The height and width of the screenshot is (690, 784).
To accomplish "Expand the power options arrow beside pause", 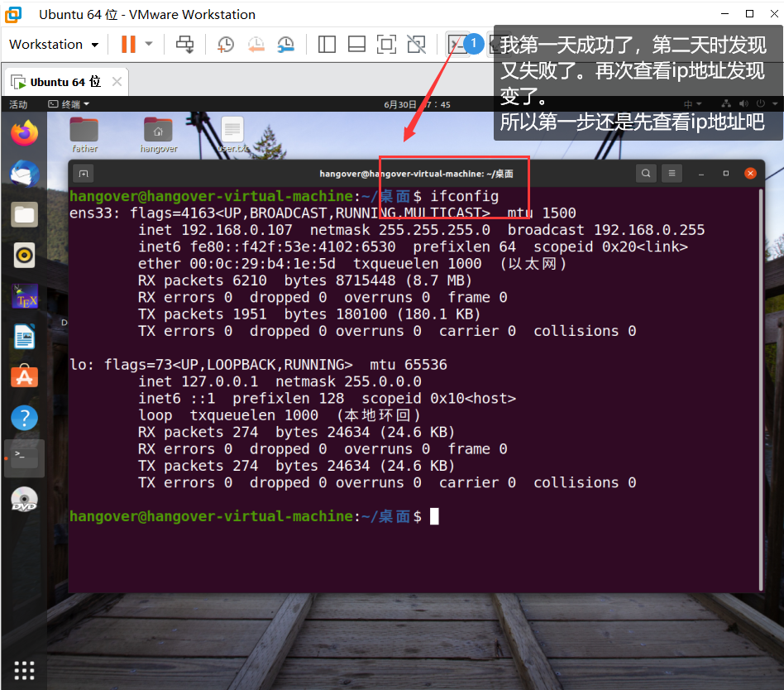I will pyautogui.click(x=149, y=44).
